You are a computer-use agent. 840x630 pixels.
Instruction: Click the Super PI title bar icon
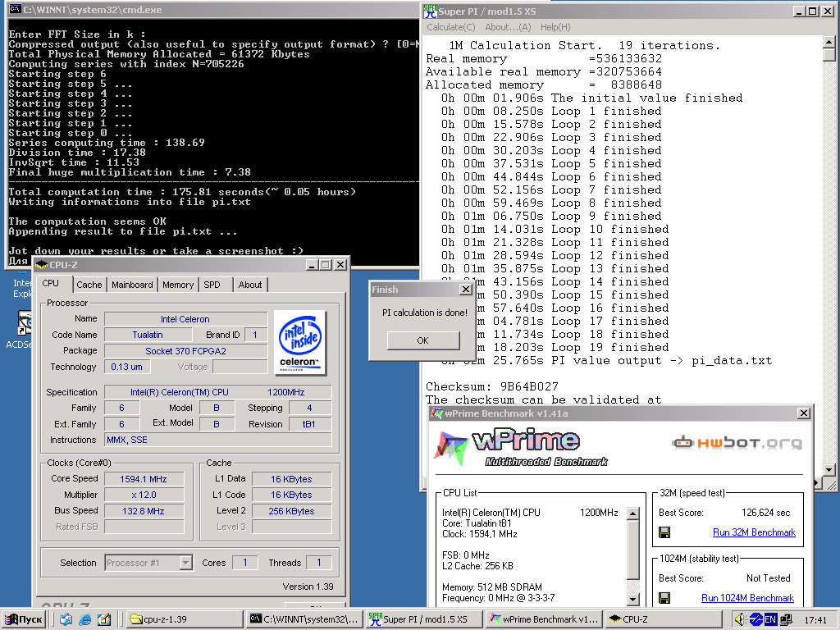click(x=430, y=11)
